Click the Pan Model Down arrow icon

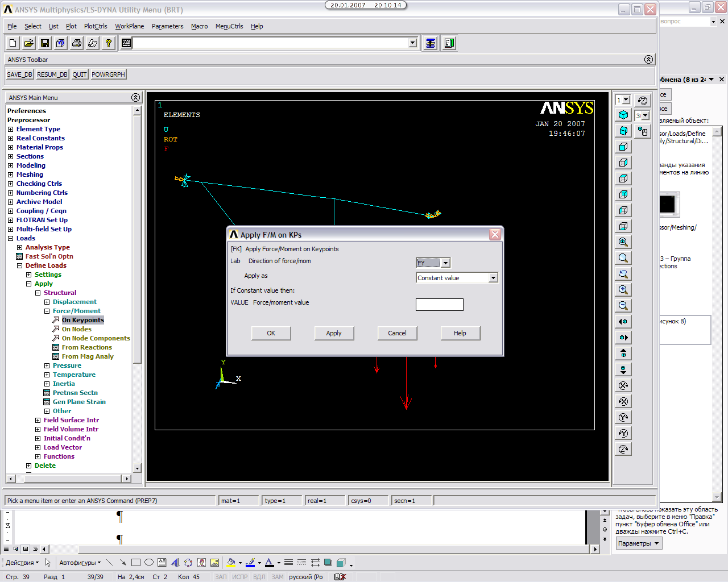(623, 369)
